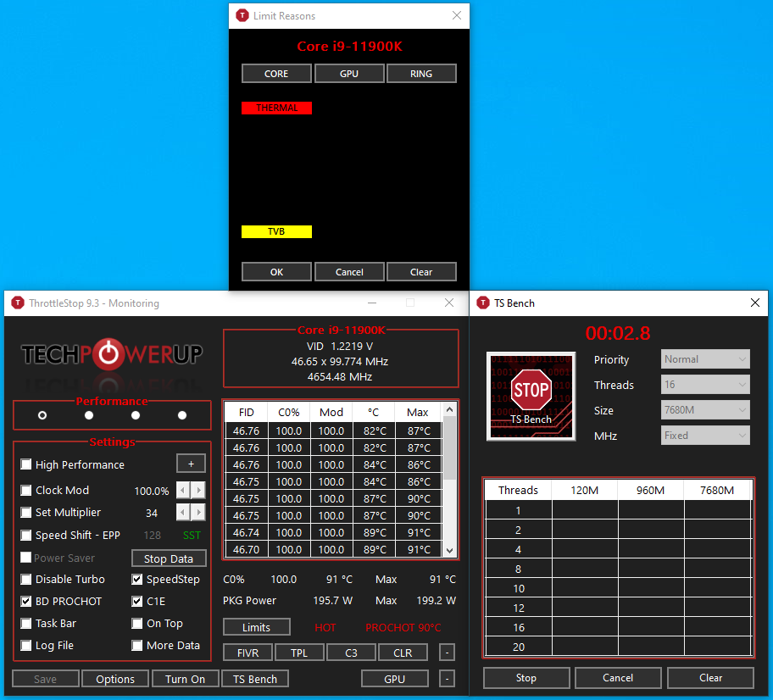This screenshot has height=700, width=773.
Task: Click the TS Bench stop sign icon
Action: pos(531,396)
